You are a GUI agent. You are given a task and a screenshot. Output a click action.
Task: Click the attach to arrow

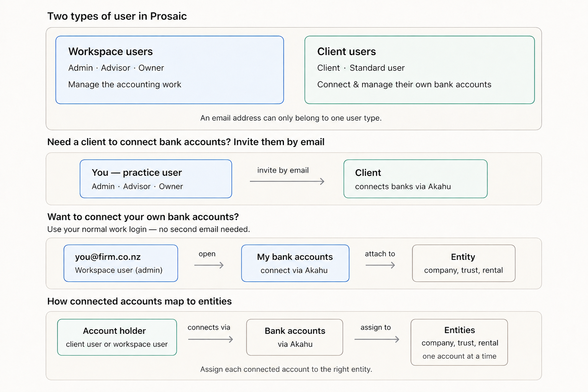point(380,265)
